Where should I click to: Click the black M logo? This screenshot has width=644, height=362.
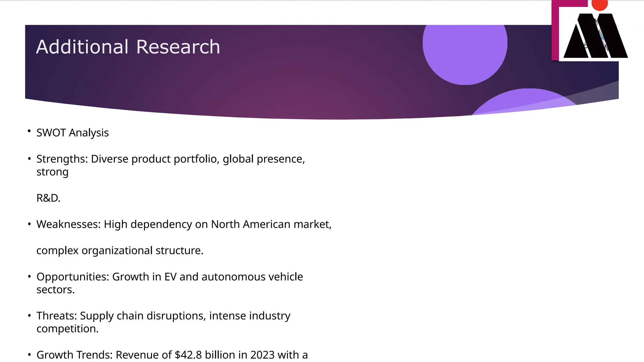[x=595, y=36]
